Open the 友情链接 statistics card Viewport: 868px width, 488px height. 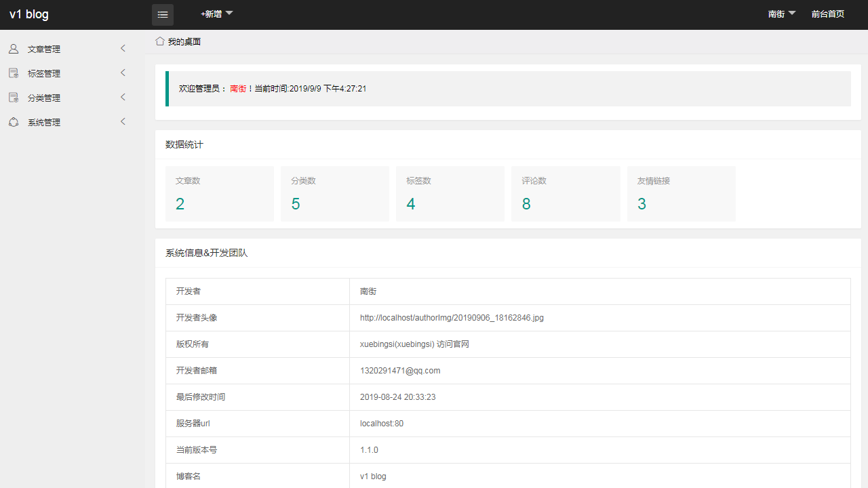click(682, 194)
